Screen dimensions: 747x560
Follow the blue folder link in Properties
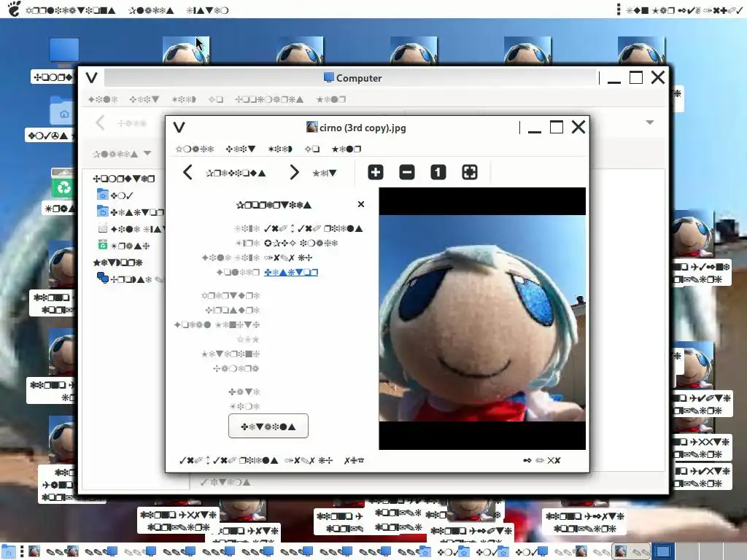(291, 273)
